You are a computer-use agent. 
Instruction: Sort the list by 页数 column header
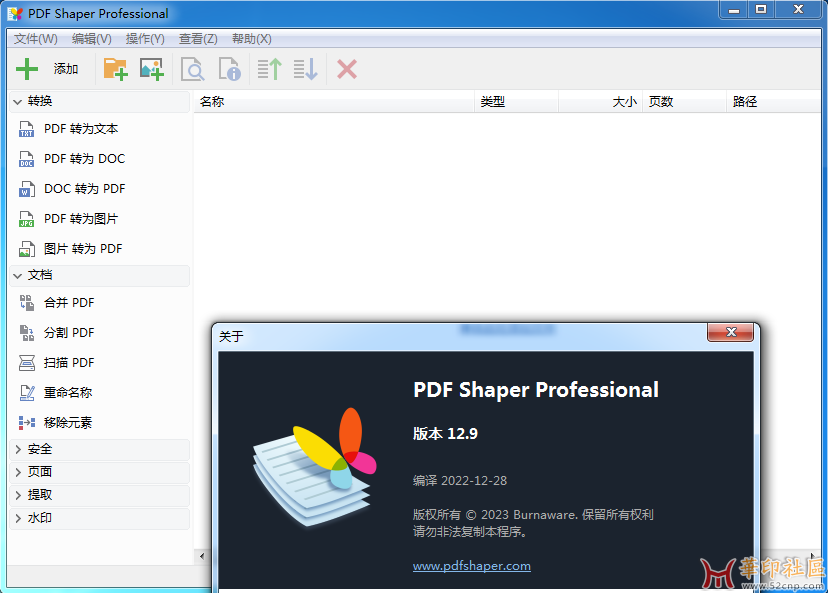point(684,102)
